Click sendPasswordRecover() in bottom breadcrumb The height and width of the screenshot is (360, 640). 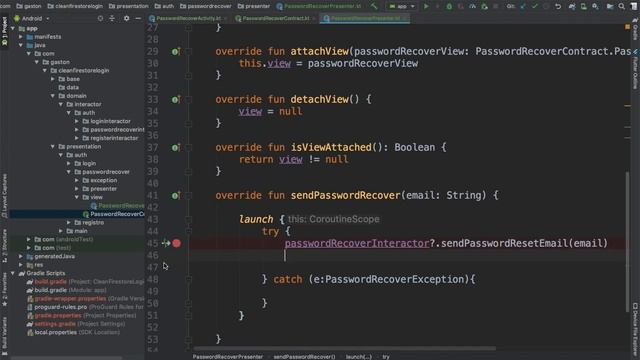304,357
